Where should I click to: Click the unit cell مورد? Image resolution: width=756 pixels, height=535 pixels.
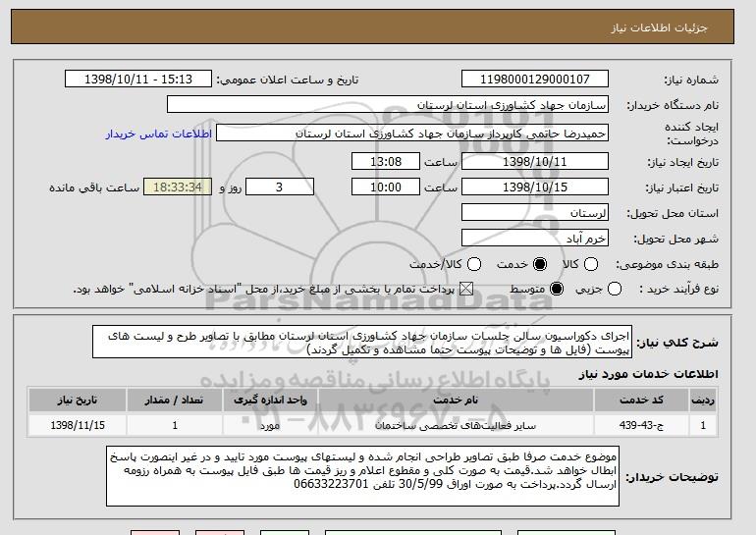270,426
